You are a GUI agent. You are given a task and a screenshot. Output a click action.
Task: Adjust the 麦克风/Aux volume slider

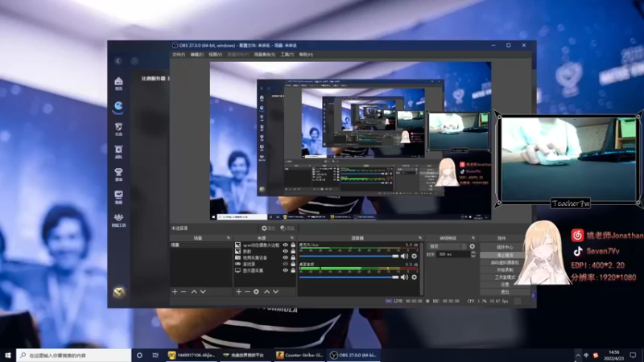point(349,256)
